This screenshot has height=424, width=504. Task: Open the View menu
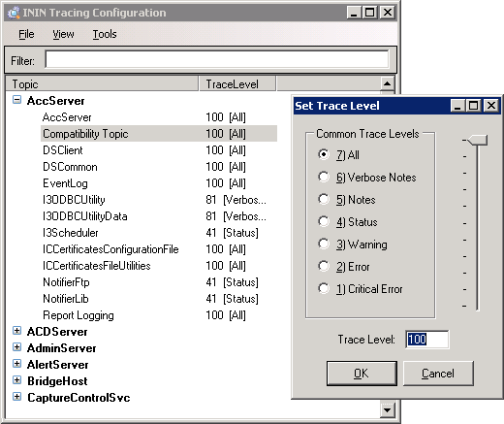click(x=63, y=34)
